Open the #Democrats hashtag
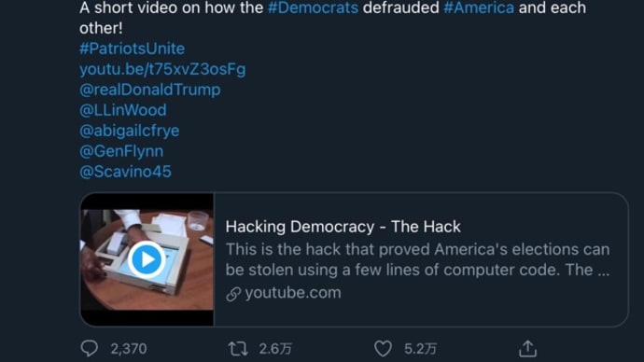The height and width of the screenshot is (362, 644). click(x=313, y=7)
